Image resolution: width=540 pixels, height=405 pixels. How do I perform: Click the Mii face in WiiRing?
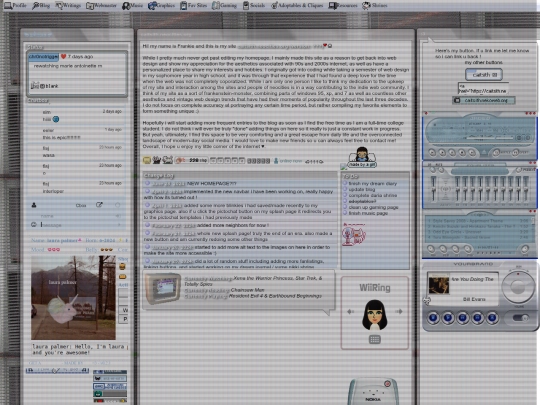pyautogui.click(x=375, y=314)
